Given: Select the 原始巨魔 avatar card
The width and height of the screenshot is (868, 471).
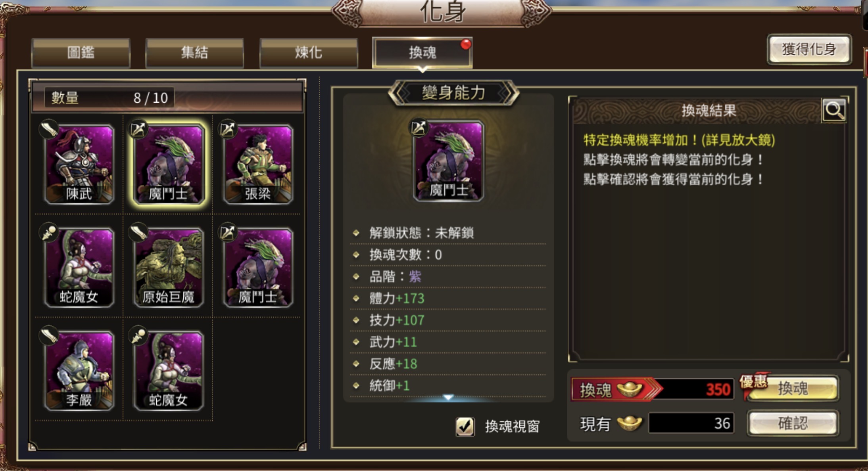Looking at the screenshot, I should point(169,267).
